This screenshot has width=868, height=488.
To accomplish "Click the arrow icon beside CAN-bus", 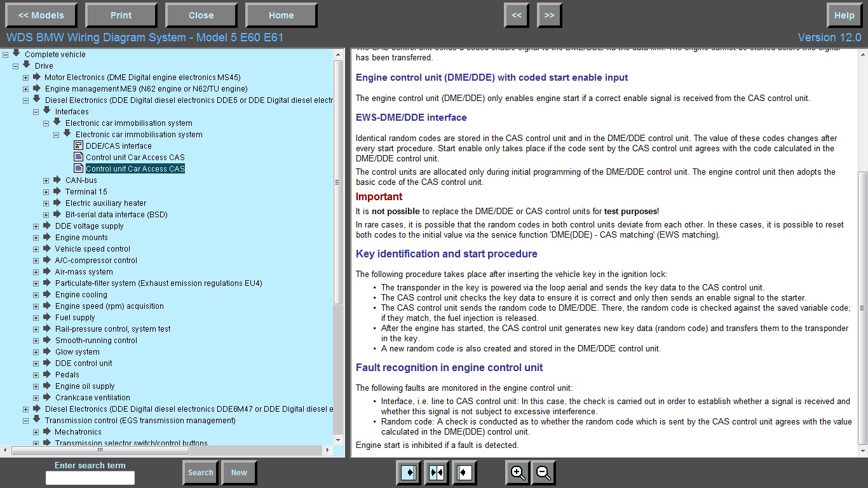I will [57, 180].
